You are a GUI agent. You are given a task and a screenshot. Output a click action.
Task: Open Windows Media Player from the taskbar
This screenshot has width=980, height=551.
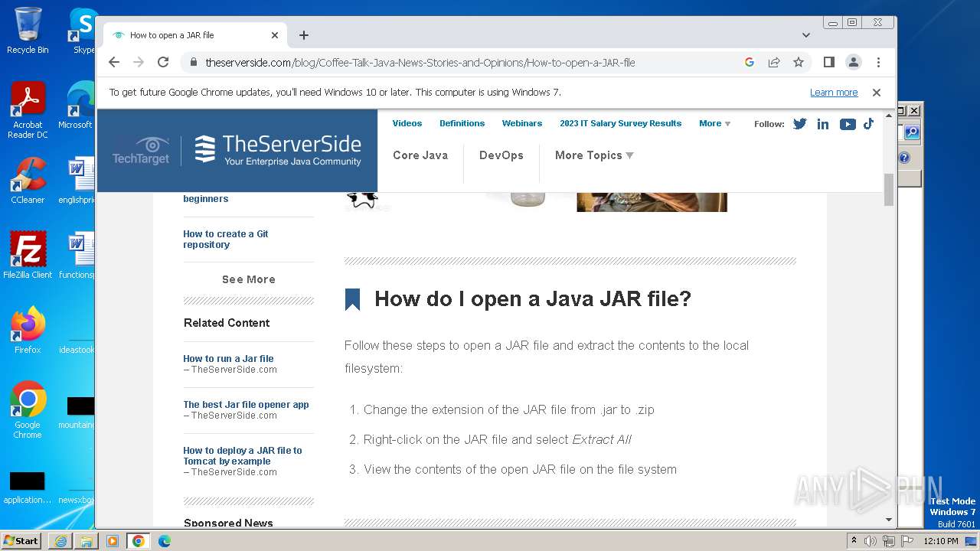[113, 541]
